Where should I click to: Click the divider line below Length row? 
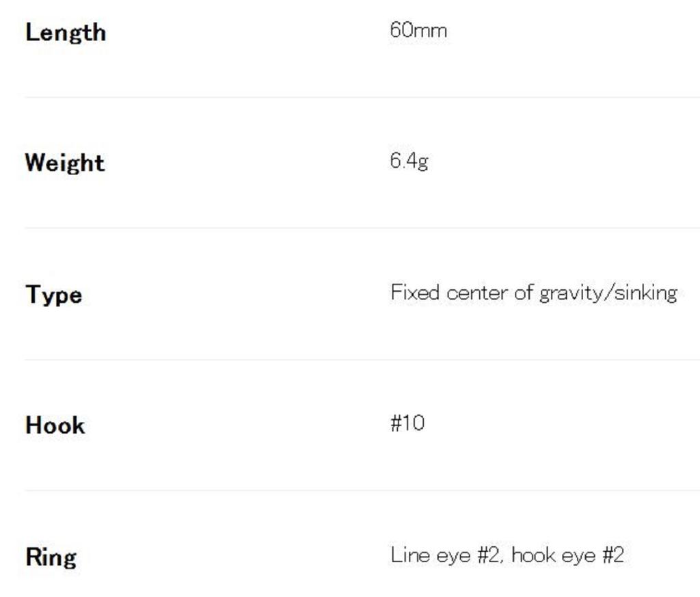point(362,97)
